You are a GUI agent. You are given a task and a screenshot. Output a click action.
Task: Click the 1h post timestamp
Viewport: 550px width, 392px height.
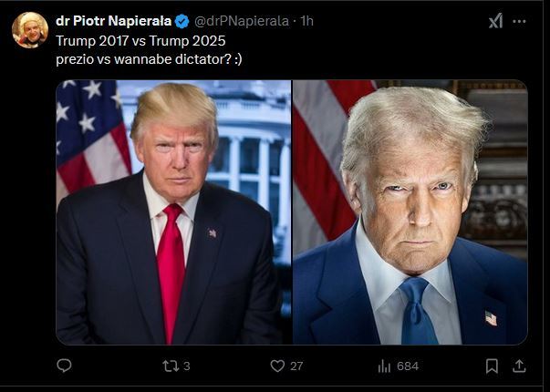[306, 21]
